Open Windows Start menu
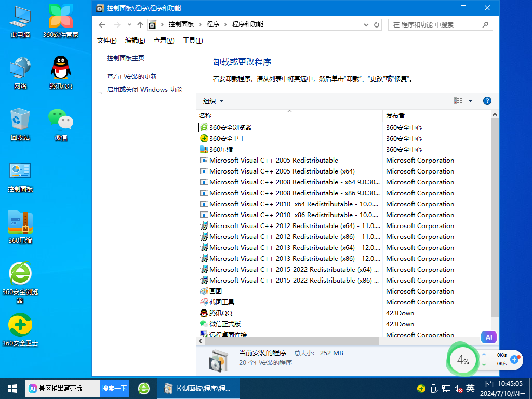Screen dimensions: 532x399 (12, 388)
